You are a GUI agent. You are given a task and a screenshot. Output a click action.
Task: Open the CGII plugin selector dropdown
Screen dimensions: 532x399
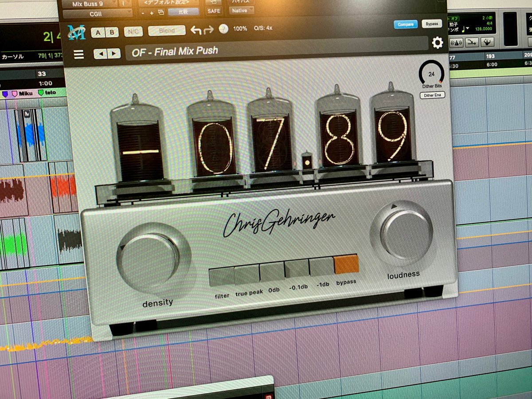coord(98,13)
